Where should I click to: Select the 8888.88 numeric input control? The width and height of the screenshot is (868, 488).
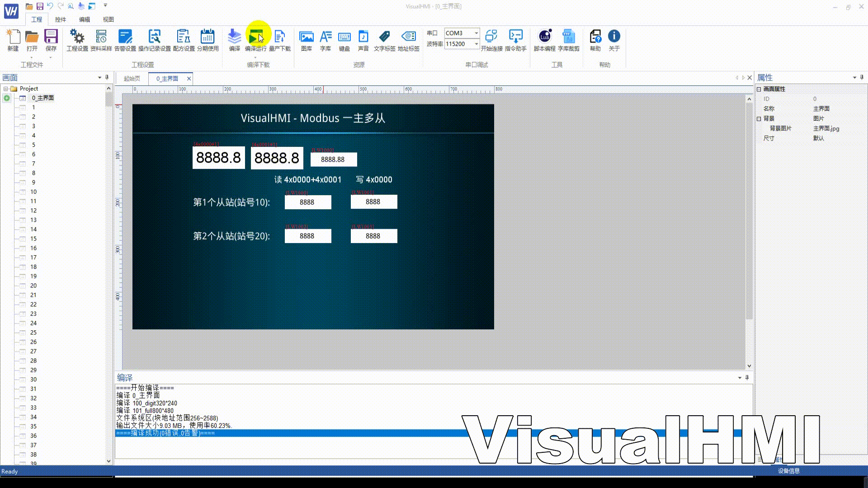334,160
